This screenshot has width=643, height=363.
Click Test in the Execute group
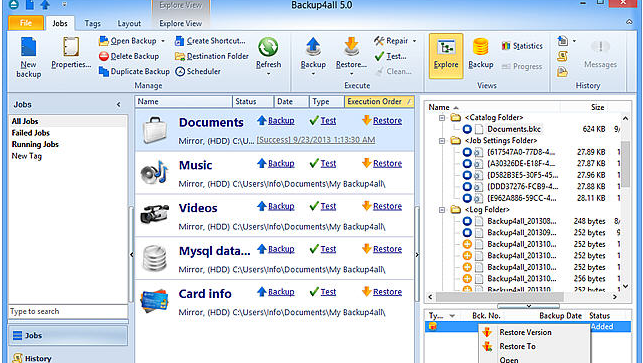click(x=390, y=56)
